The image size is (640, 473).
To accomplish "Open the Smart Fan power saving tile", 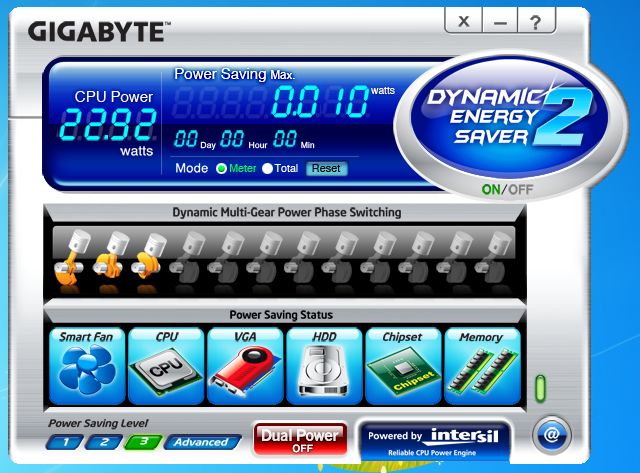I will (87, 366).
